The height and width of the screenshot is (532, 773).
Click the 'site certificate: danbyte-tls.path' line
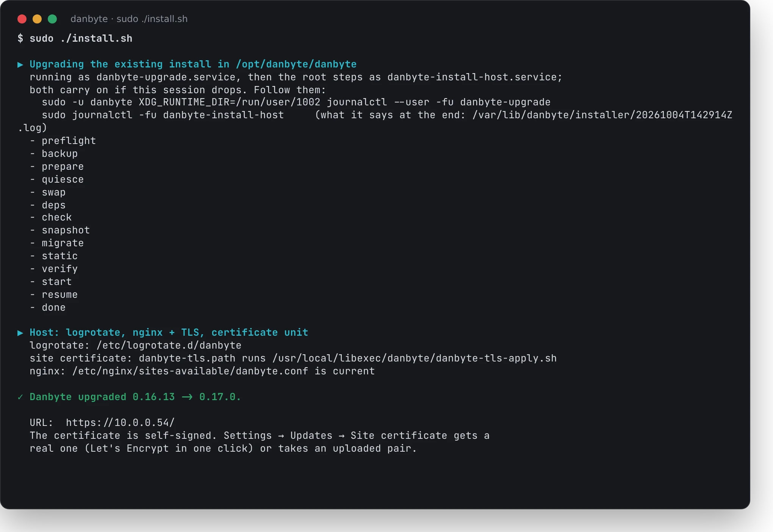[x=293, y=358]
